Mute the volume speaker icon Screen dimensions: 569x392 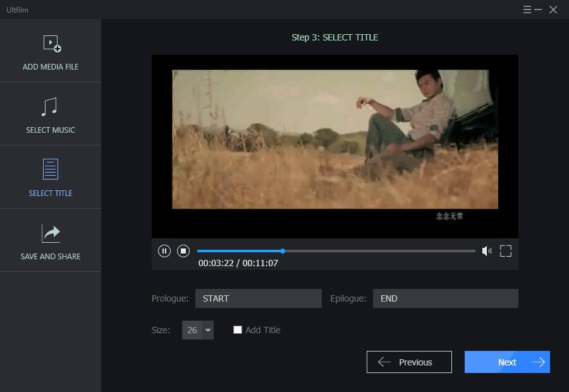click(x=487, y=251)
